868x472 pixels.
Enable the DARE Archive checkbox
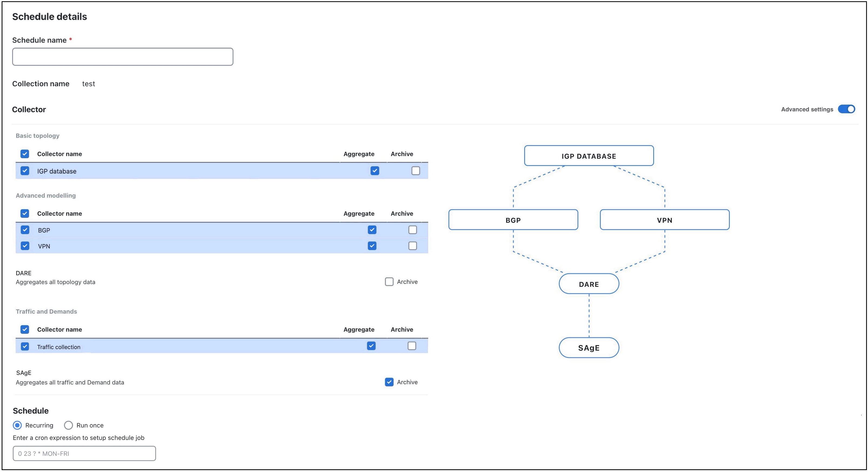(x=389, y=281)
